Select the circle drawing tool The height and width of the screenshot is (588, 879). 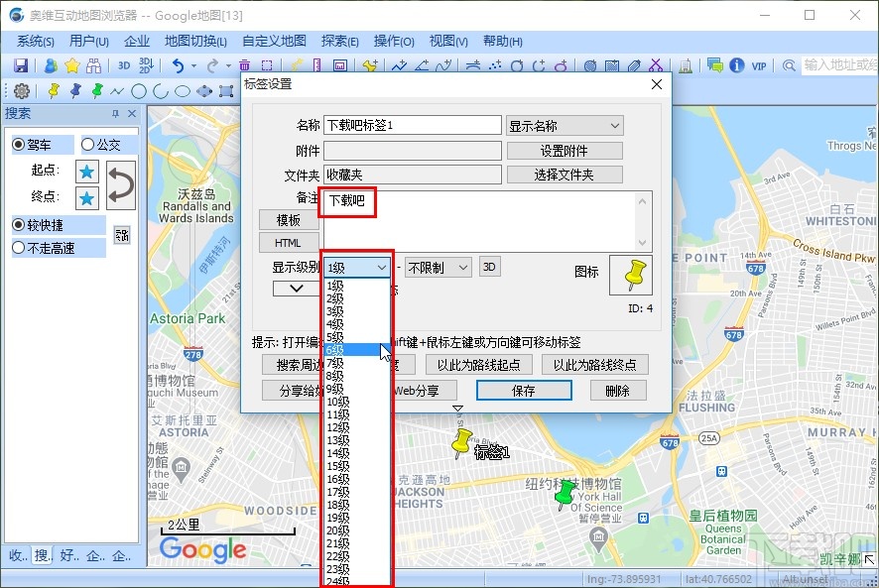(140, 90)
